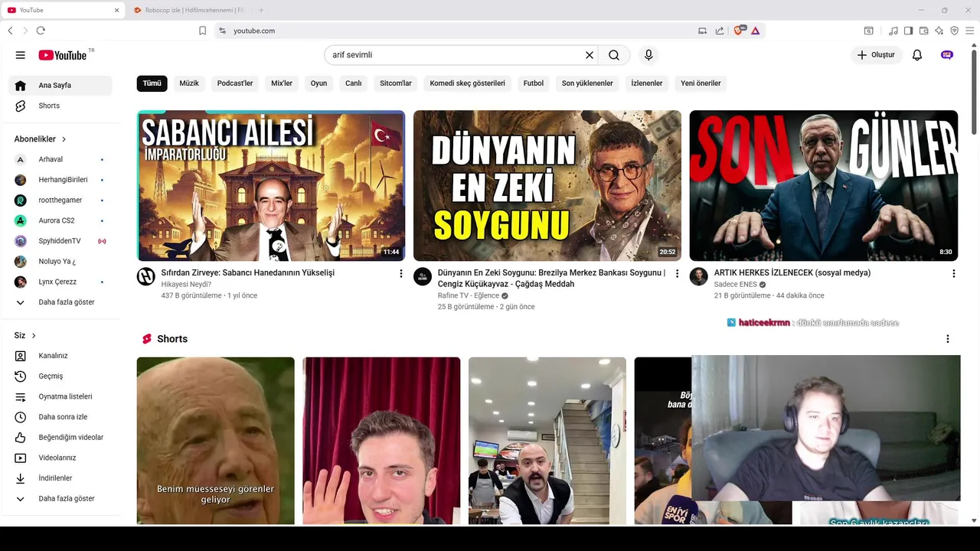Open the HerhangiBirileri subscription channel

(x=60, y=180)
